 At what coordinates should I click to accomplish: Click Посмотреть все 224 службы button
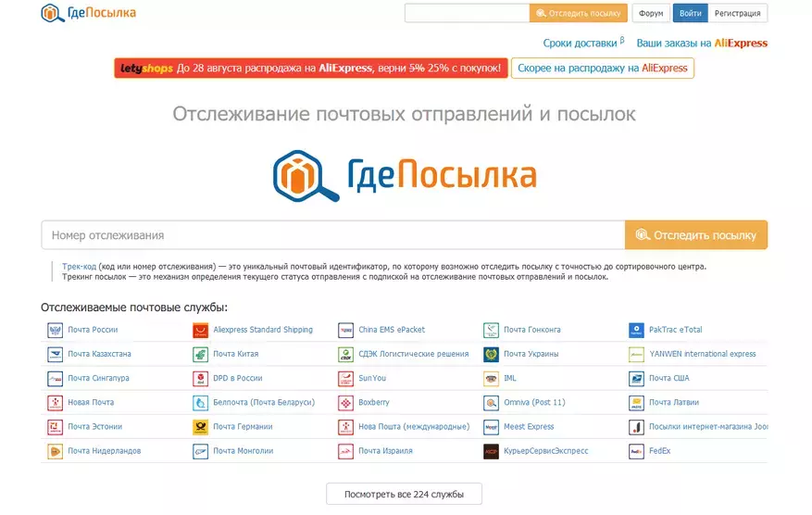tap(404, 495)
